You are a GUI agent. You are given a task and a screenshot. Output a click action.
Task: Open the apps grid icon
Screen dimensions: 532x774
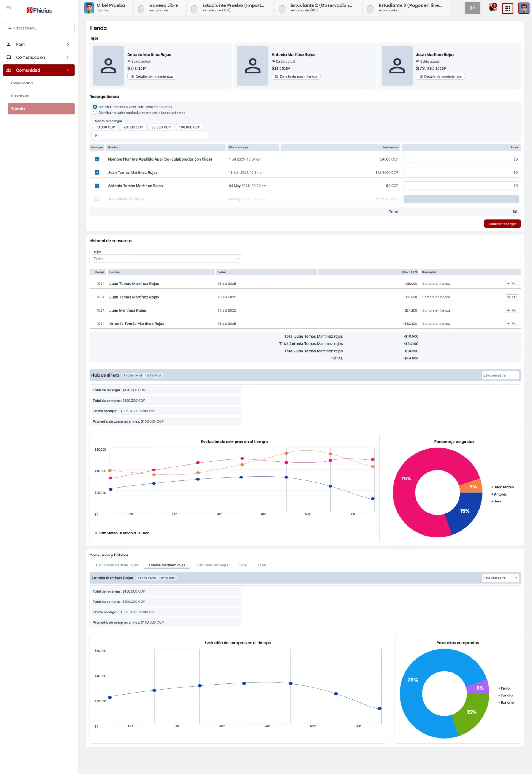coord(508,8)
